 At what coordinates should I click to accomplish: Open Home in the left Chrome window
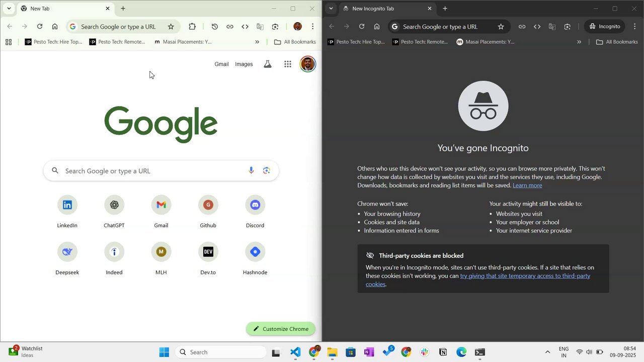(x=55, y=27)
